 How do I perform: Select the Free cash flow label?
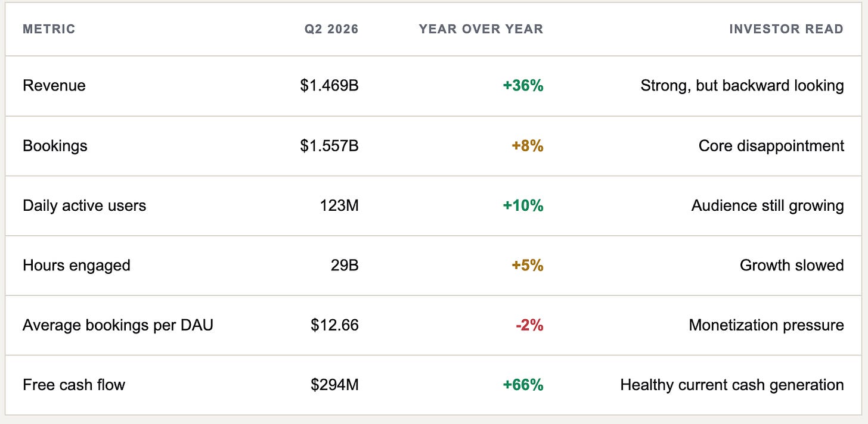[x=74, y=385]
